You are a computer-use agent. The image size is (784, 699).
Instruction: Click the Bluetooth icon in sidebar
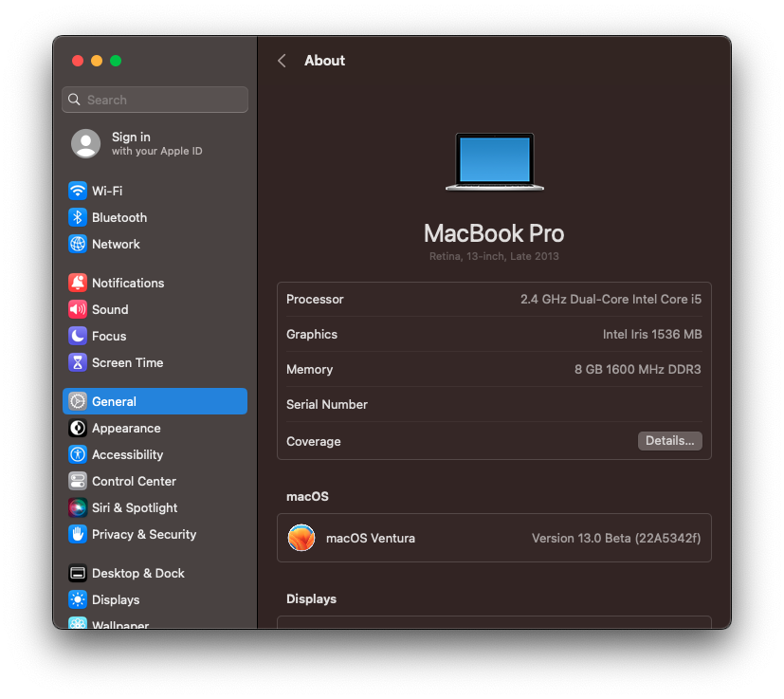(78, 217)
